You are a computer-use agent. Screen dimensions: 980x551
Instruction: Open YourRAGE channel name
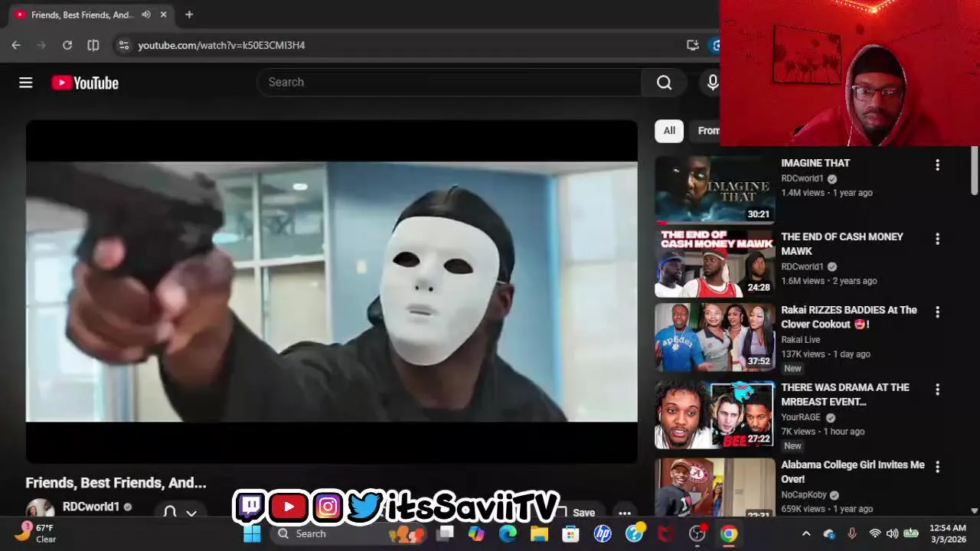pos(801,417)
